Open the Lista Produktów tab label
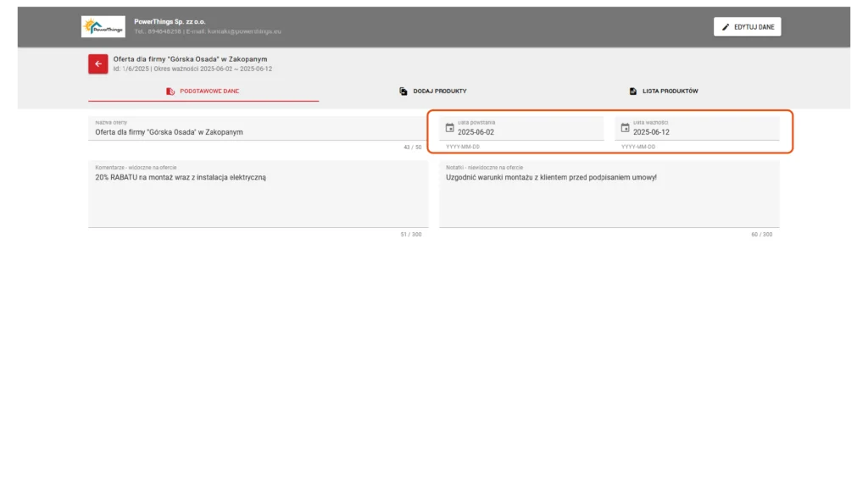The width and height of the screenshot is (868, 488). tap(670, 91)
